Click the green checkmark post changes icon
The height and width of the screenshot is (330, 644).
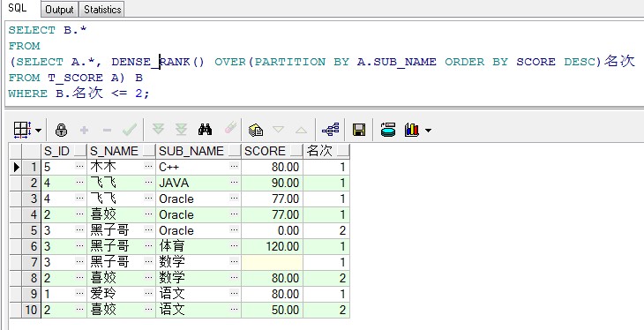tap(130, 131)
